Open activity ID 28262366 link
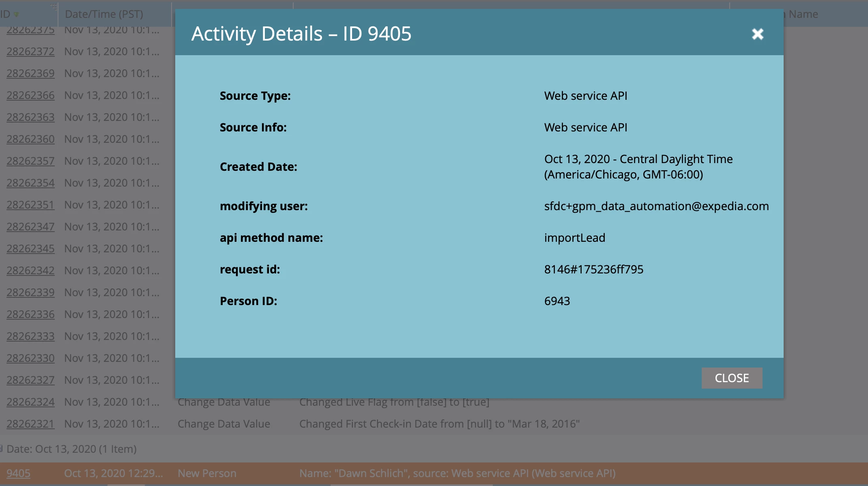The width and height of the screenshot is (868, 486). pos(30,95)
